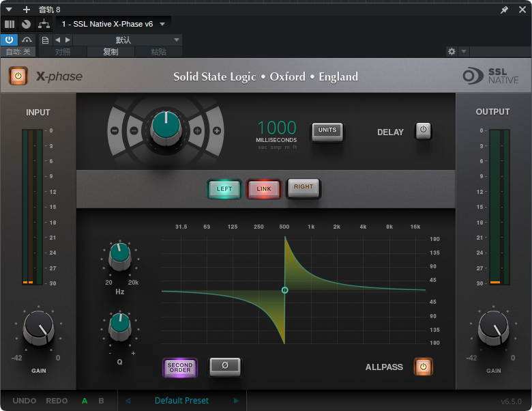The height and width of the screenshot is (411, 532).
Task: Click the output GAIN knob
Action: [x=493, y=328]
